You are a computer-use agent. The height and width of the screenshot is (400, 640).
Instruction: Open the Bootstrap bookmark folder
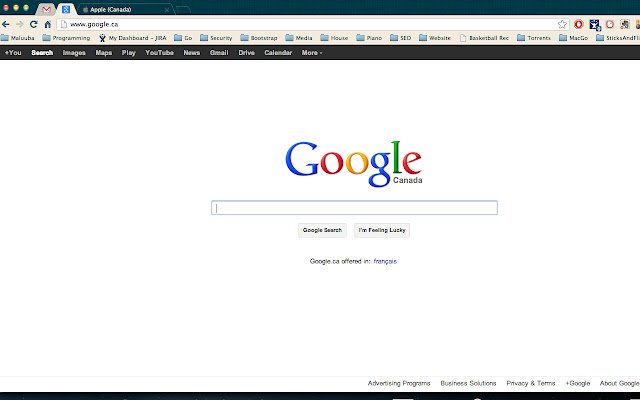(259, 38)
